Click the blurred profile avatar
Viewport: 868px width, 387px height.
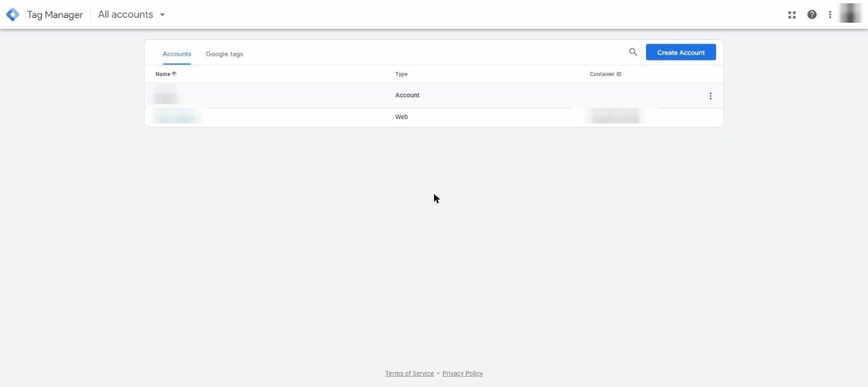pos(850,14)
